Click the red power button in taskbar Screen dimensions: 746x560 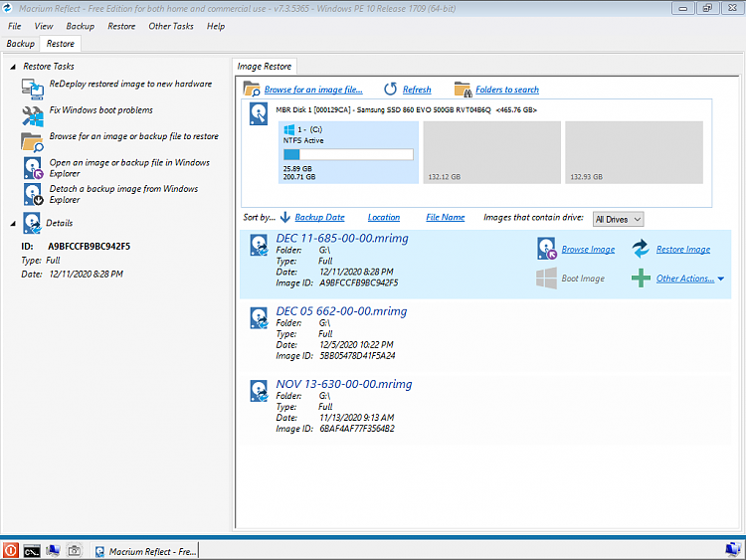click(x=11, y=550)
